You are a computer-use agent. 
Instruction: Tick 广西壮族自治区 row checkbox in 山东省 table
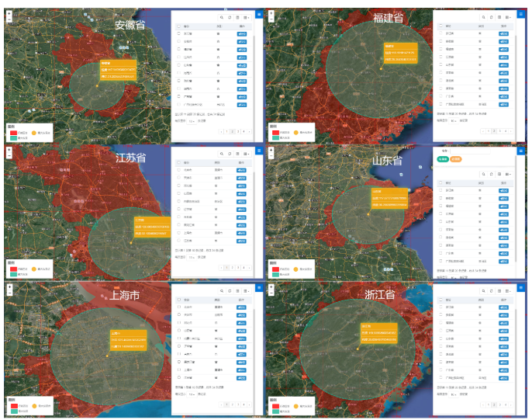[x=440, y=261]
